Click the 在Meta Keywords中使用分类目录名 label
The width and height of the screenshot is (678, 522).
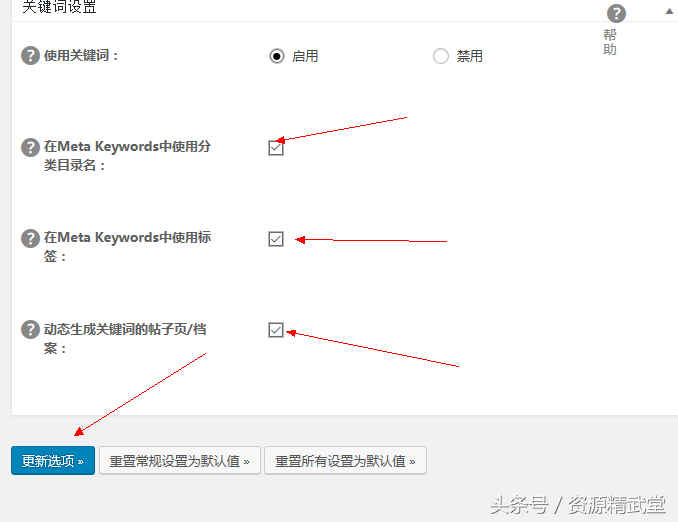click(x=127, y=156)
